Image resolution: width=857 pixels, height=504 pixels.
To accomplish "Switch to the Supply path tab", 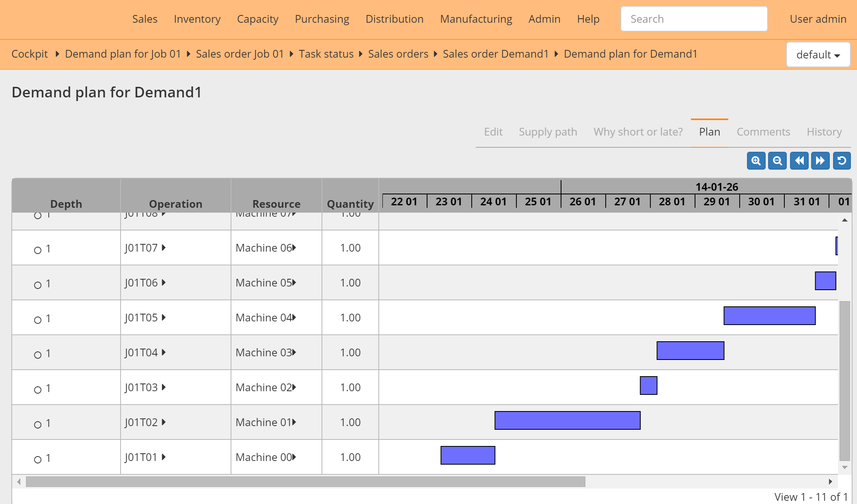I will coord(548,131).
